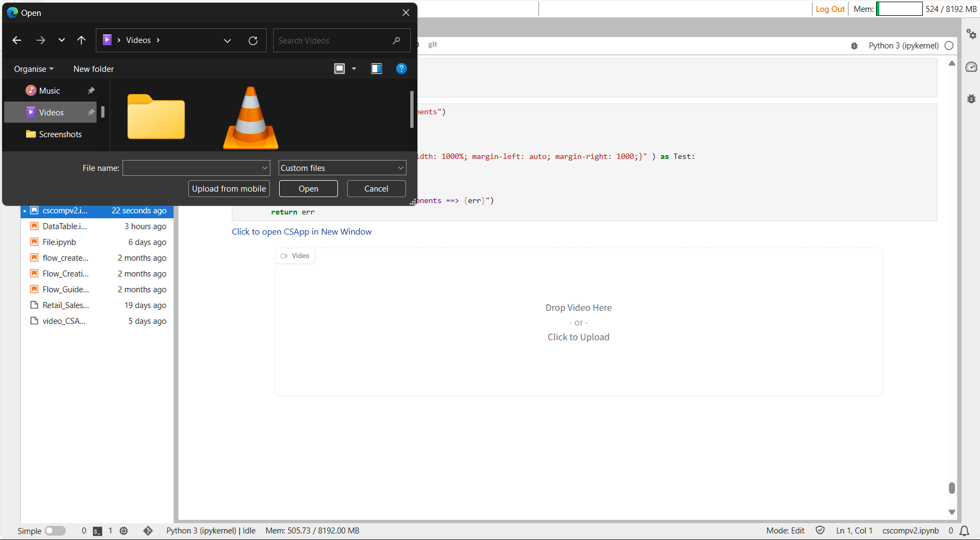Click the Drop Video Here upload area
The height and width of the screenshot is (540, 980).
coord(578,322)
